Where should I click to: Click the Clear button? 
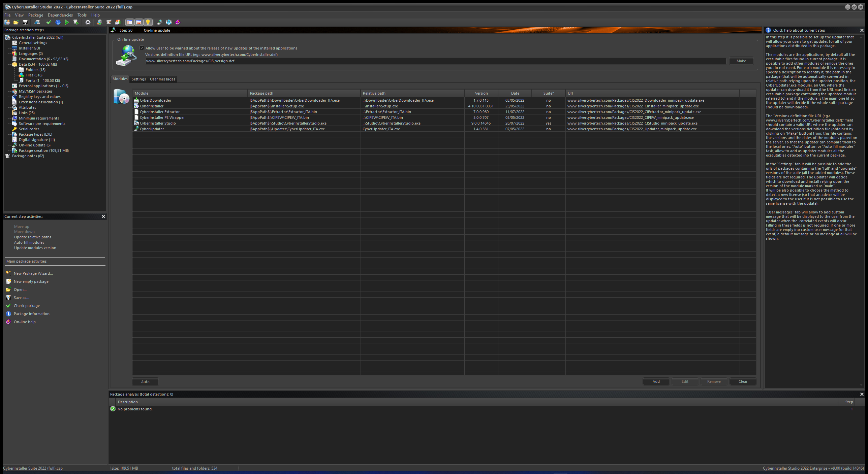[743, 381]
